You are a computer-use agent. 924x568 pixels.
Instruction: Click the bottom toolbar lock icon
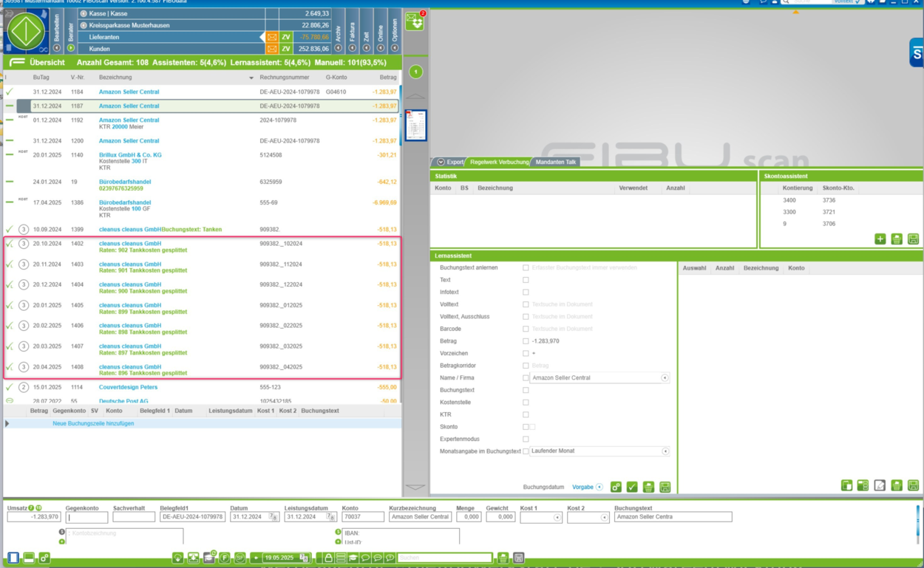click(328, 558)
